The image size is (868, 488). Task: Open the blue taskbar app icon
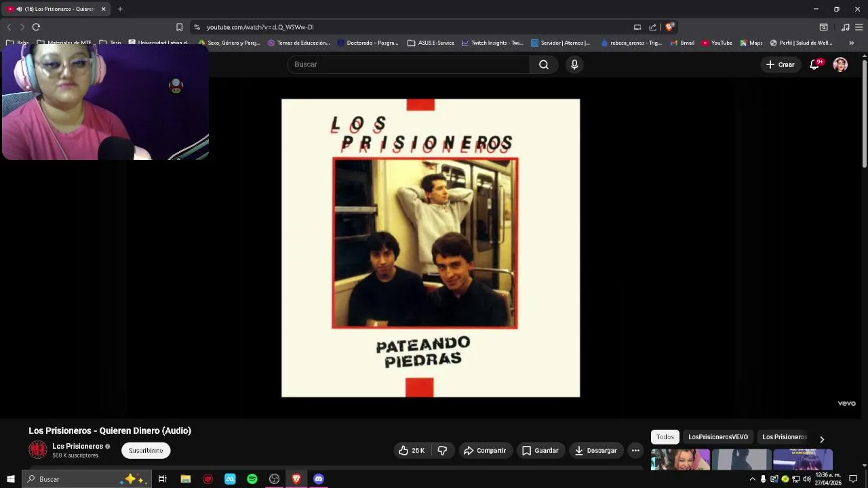[x=230, y=479]
